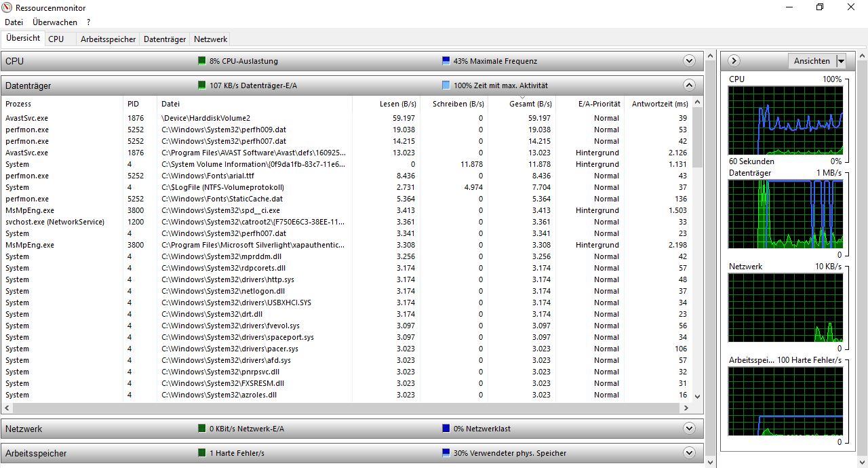Open the Überwachen menu
The width and height of the screenshot is (868, 468).
(55, 22)
